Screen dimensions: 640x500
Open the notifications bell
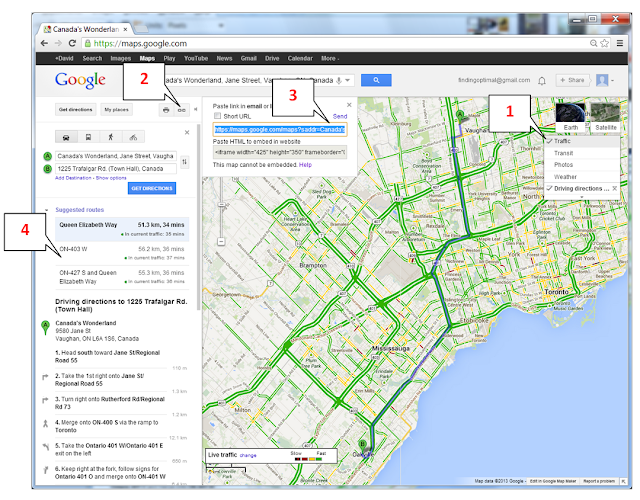pyautogui.click(x=542, y=81)
